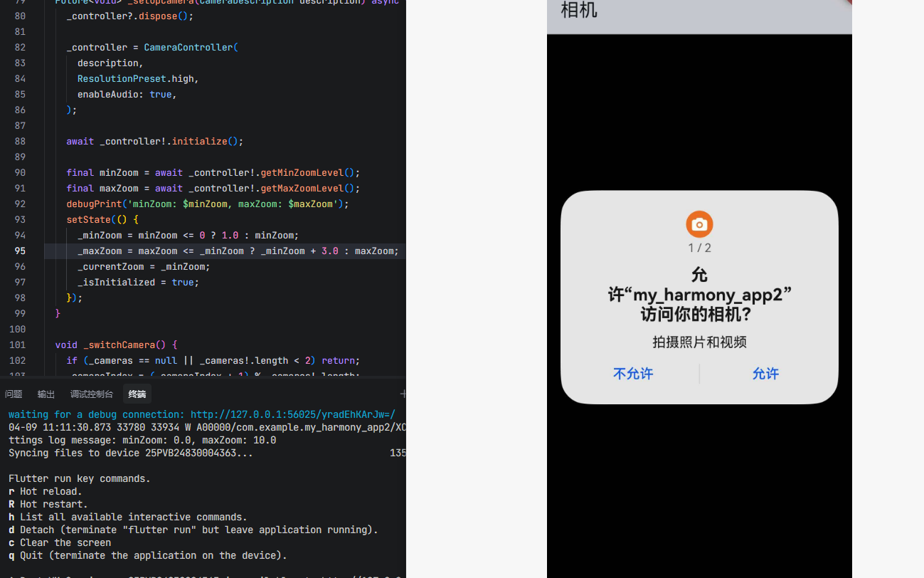Click the "_isInitialized = true;" line
Viewport: 924px width, 578px height.
tap(138, 282)
